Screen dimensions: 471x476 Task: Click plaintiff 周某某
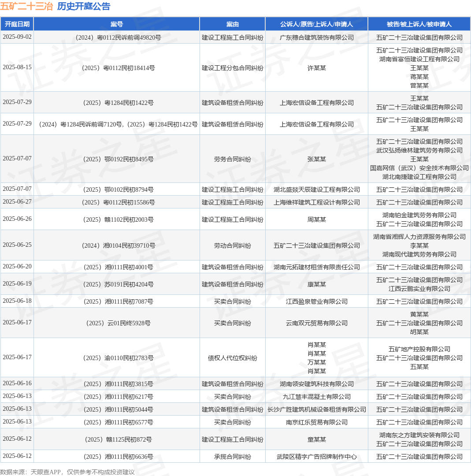(316, 220)
